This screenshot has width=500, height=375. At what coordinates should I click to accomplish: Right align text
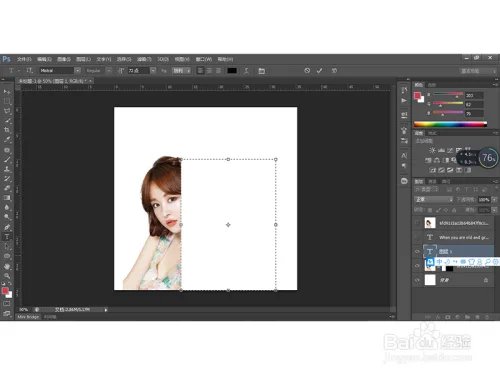[218, 71]
